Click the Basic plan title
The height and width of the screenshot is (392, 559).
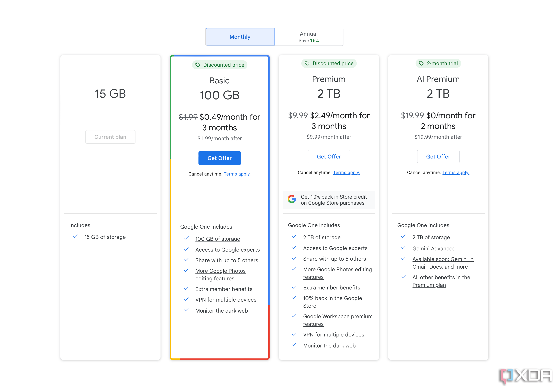[x=220, y=81]
